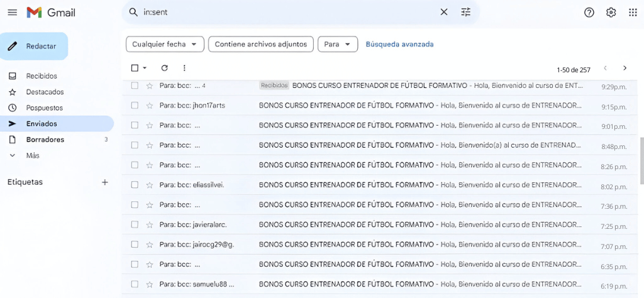Click the in:sent search field

[x=283, y=12]
